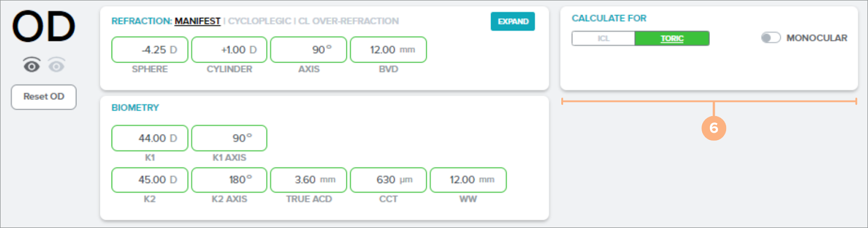Screen dimensions: 868x228
Task: Toggle the Monocular switch
Action: [770, 38]
